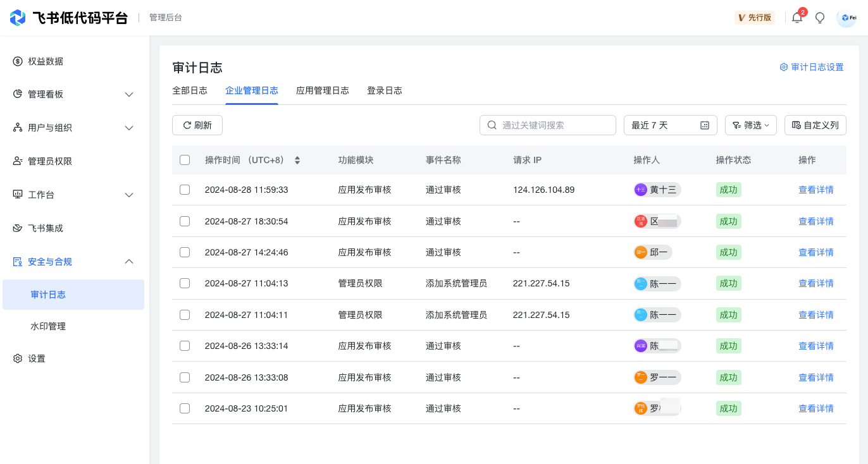Image resolution: width=868 pixels, height=464 pixels.
Task: Click the refresh icon in 刷新 button
Action: 187,125
